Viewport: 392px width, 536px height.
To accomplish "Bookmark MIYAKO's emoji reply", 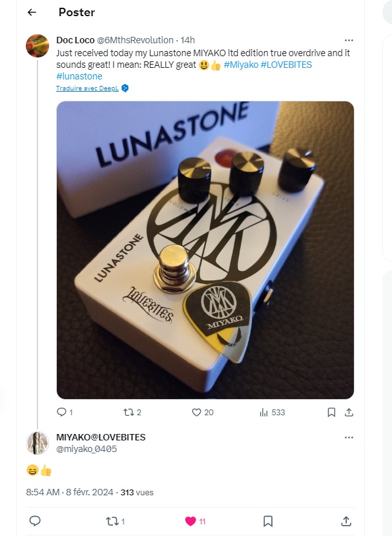I will [268, 521].
